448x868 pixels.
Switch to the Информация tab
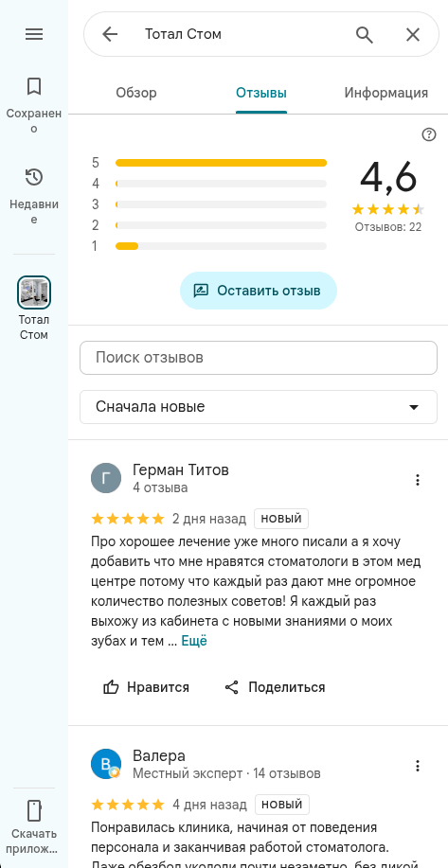(x=386, y=93)
